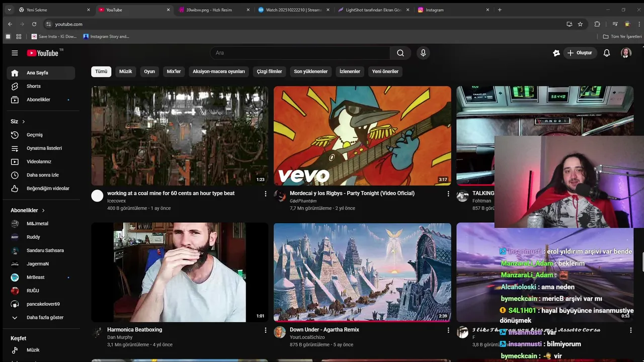Select the Yeni öneriler chip
644x362 pixels.
click(x=385, y=71)
